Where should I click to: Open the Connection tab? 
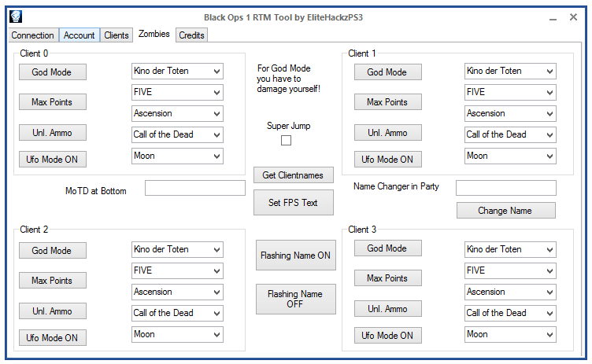click(x=33, y=35)
